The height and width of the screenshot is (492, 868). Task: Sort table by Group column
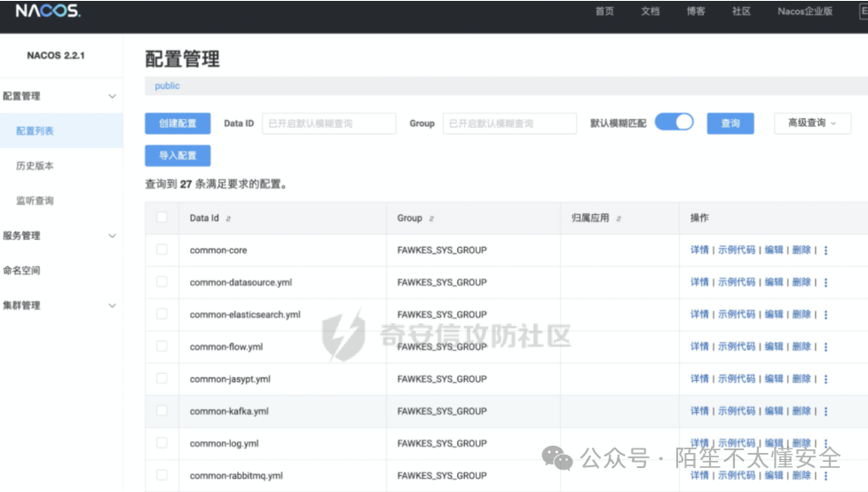point(431,218)
